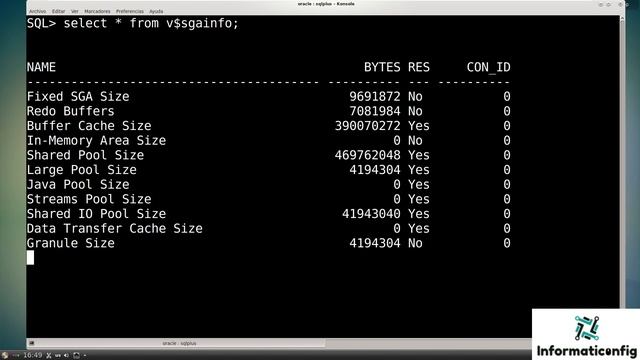
Task: Click the 'Yes' value in Buffer Cache row
Action: (x=419, y=126)
